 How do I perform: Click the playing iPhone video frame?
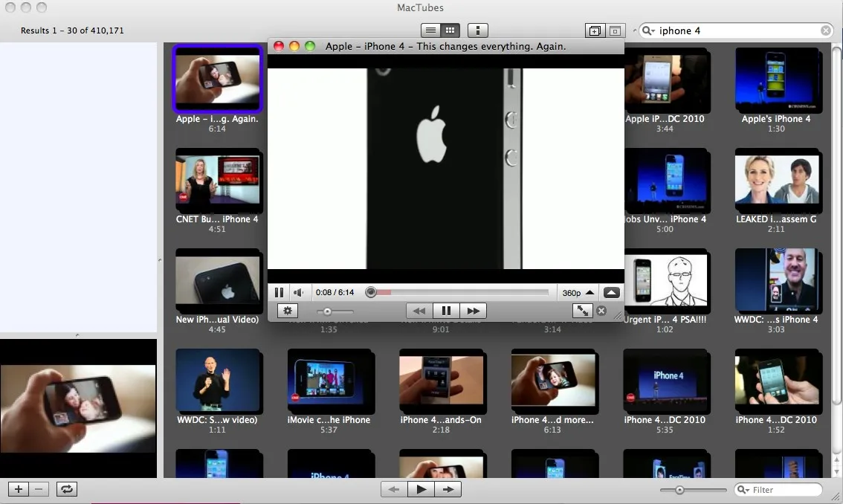[x=446, y=168]
